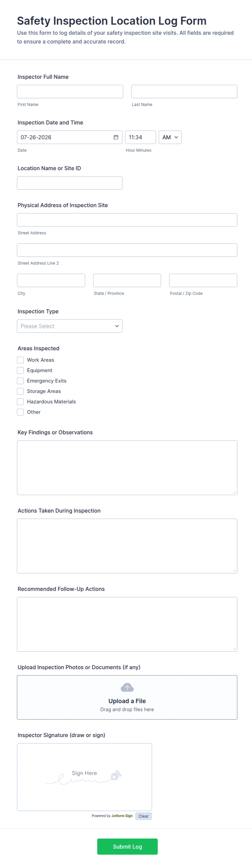Check the Work Areas checkbox
Viewport: 252px width, 868px height.
[x=20, y=360]
